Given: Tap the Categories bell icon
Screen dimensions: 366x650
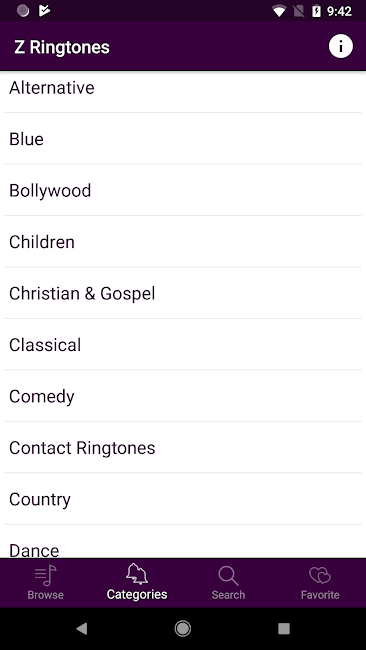Looking at the screenshot, I should [x=137, y=575].
